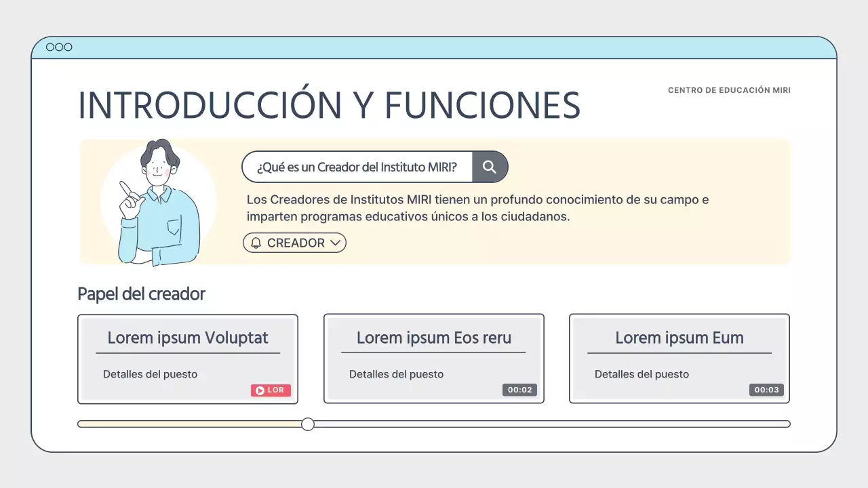Select the 00:02 timestamp badge on Eos reru card
Screen dimensions: 868x488
tap(519, 390)
